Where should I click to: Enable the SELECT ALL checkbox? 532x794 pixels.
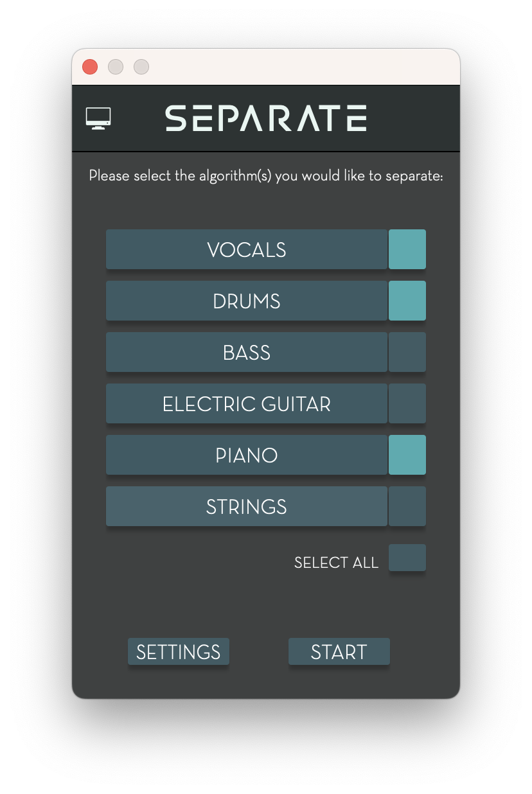click(x=407, y=558)
